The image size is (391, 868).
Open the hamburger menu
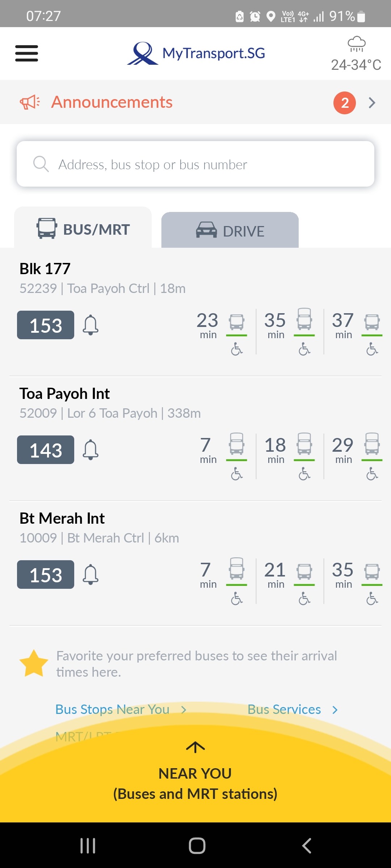[26, 54]
